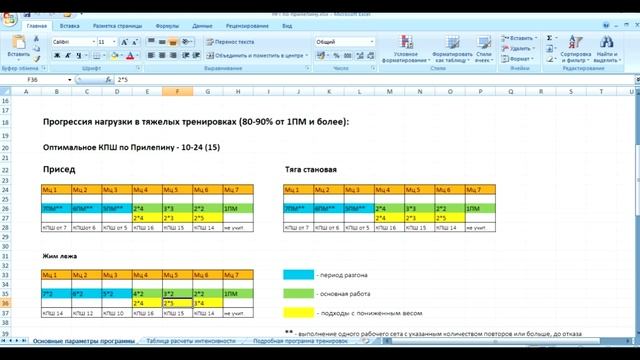
Task: Switch to the Данные ribbon tab
Action: coord(202,26)
